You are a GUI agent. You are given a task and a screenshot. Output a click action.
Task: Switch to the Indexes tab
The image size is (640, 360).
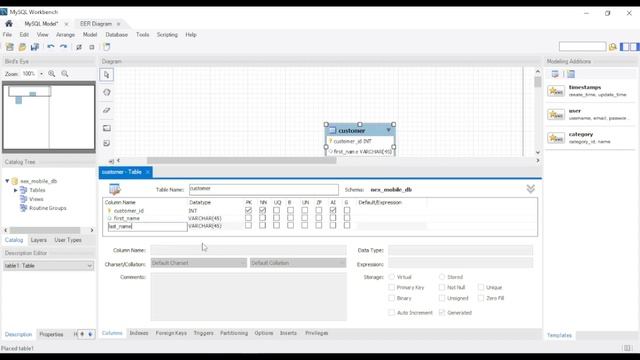139,333
